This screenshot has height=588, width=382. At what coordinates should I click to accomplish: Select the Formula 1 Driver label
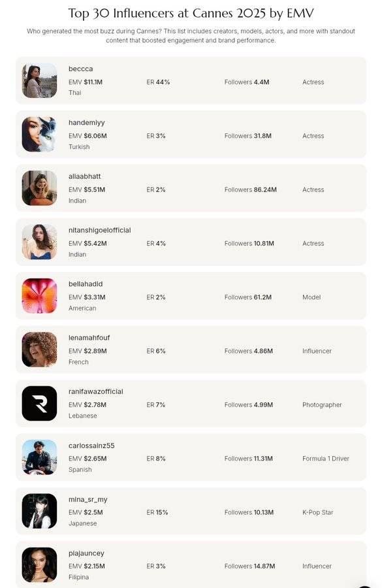(326, 459)
